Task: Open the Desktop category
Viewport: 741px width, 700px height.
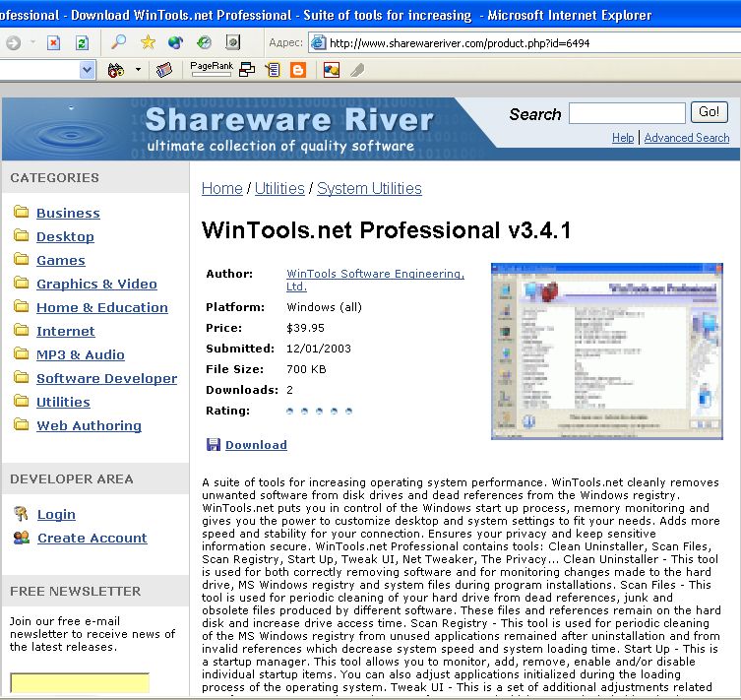Action: click(65, 237)
